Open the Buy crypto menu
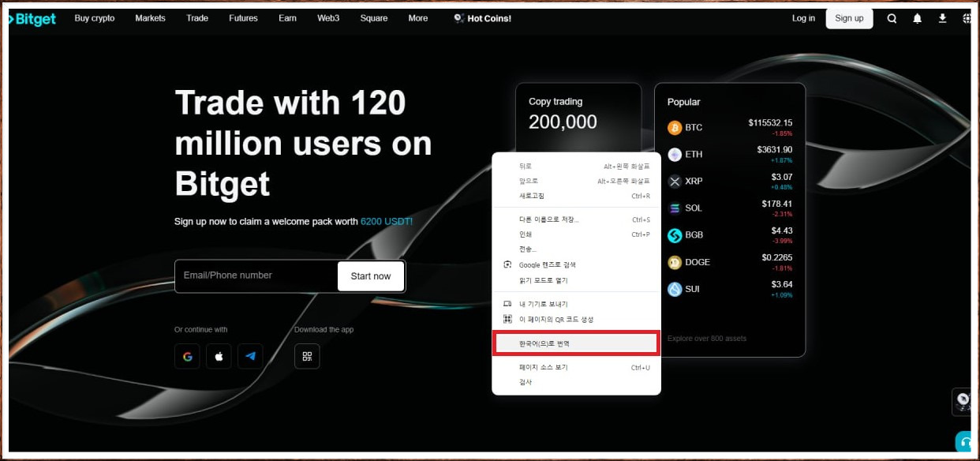 coord(95,18)
